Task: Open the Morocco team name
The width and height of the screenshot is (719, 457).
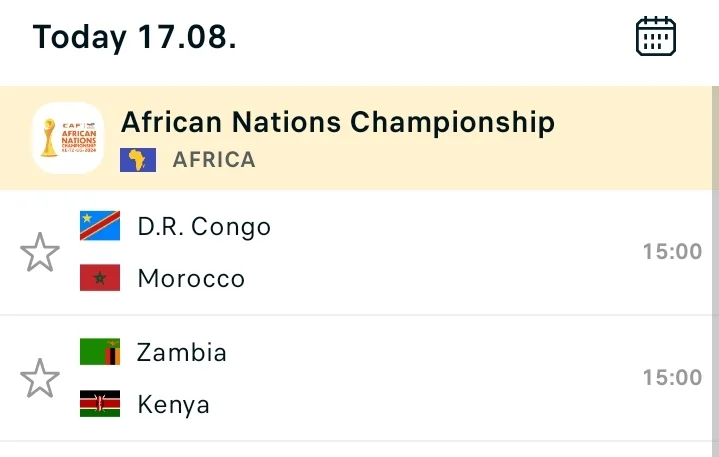Action: 191,278
